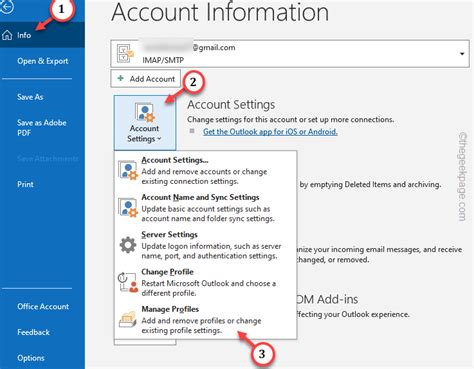This screenshot has width=474, height=369.
Task: Click the 'OM Add-ins' heading text
Action: click(x=327, y=299)
